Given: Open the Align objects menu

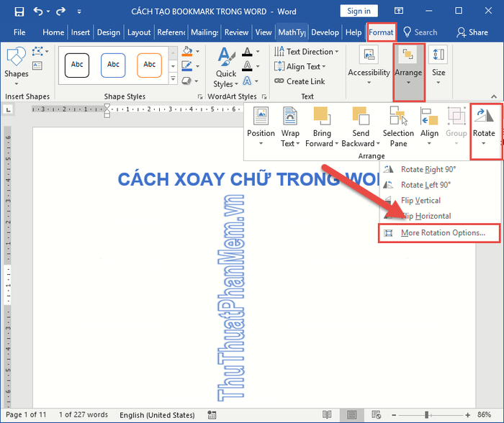Looking at the screenshot, I should coord(429,127).
